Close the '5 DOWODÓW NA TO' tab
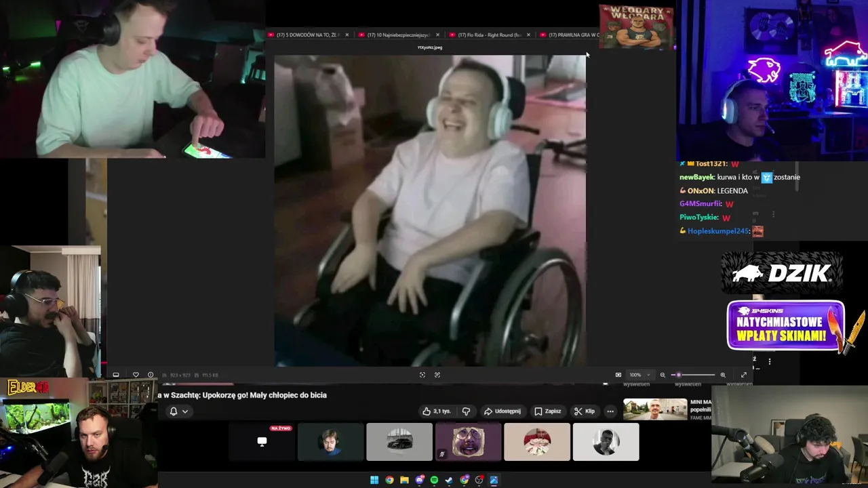 [x=347, y=35]
